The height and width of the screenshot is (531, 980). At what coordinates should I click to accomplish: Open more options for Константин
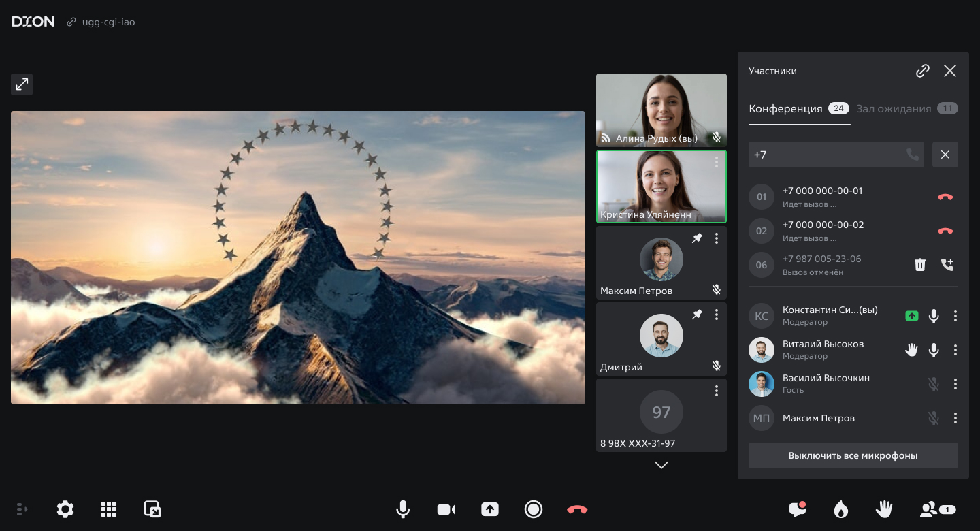point(955,316)
